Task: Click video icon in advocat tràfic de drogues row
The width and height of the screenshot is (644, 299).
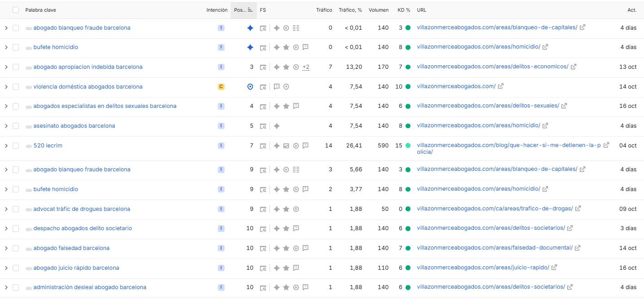Action: click(296, 209)
